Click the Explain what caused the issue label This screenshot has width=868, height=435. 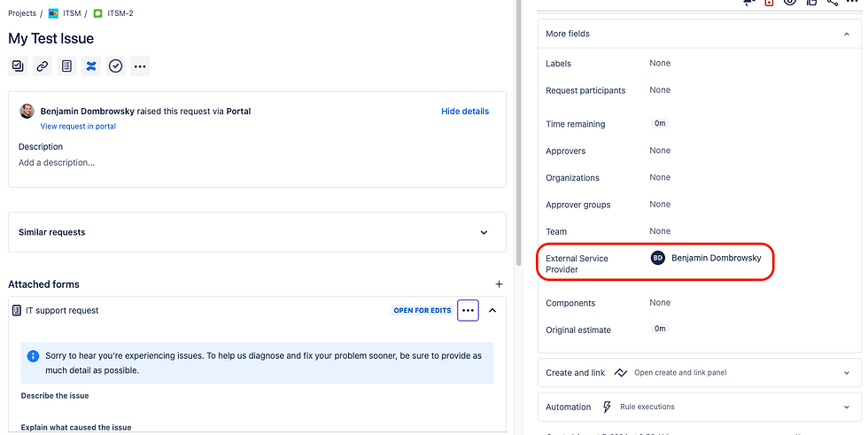(76, 427)
